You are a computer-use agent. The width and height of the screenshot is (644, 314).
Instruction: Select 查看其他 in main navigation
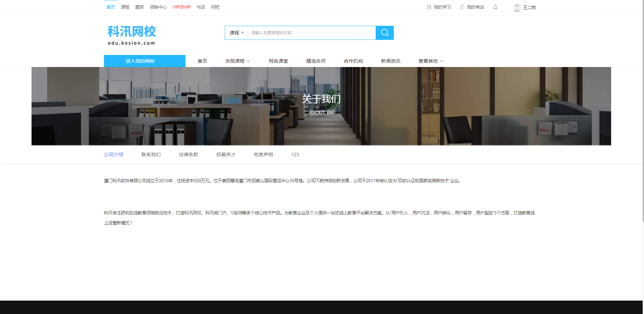(x=428, y=61)
